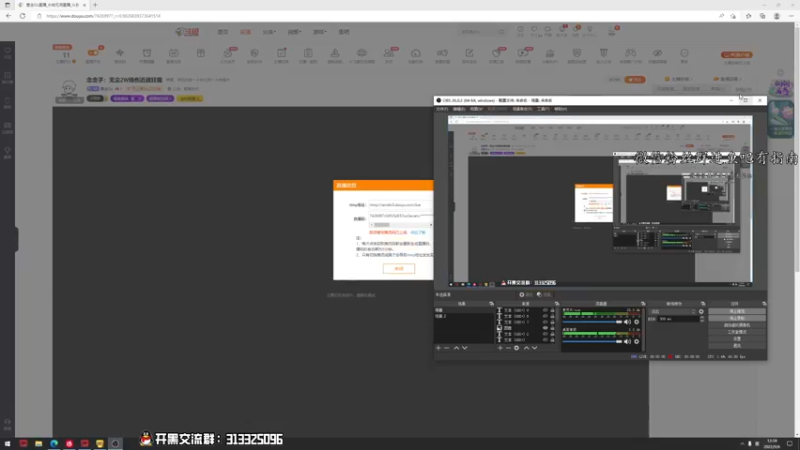Move source up with arrow in OBS sources panel
800x450 pixels.
[x=527, y=348]
